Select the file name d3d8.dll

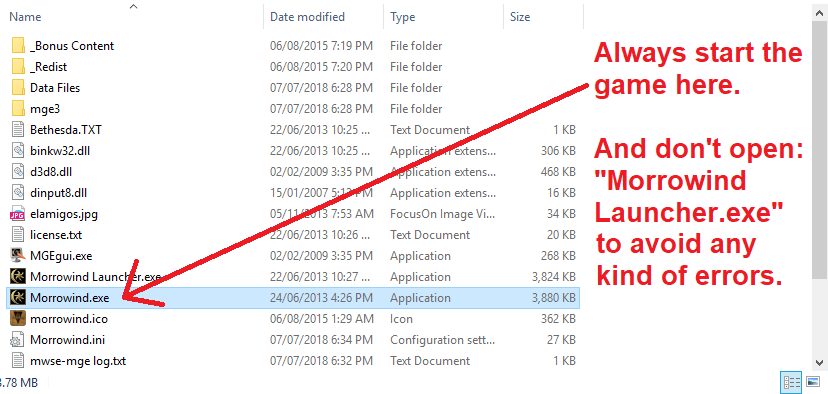(x=52, y=172)
